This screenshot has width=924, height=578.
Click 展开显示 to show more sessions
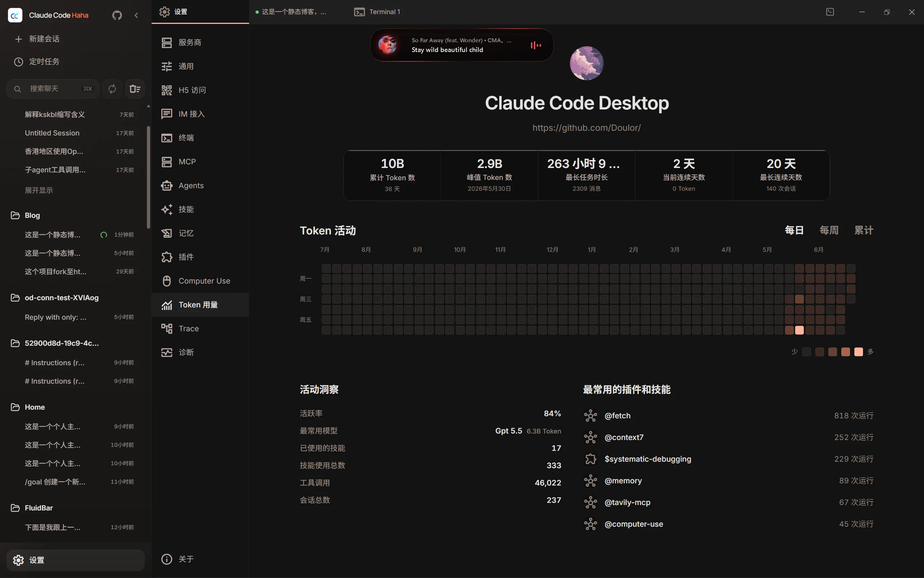pyautogui.click(x=39, y=190)
